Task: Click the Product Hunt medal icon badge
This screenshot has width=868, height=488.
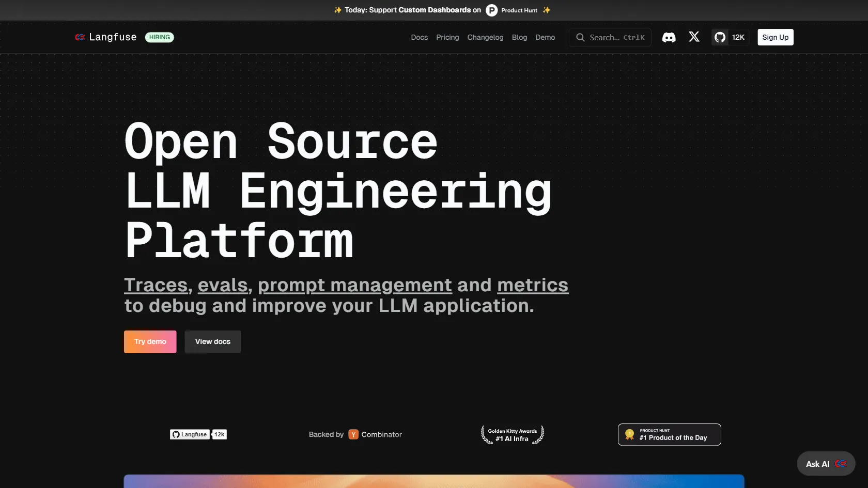Action: click(629, 434)
